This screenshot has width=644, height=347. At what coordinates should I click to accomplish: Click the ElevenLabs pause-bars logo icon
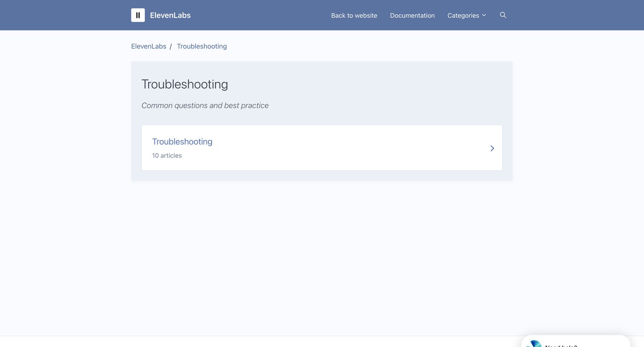(138, 15)
